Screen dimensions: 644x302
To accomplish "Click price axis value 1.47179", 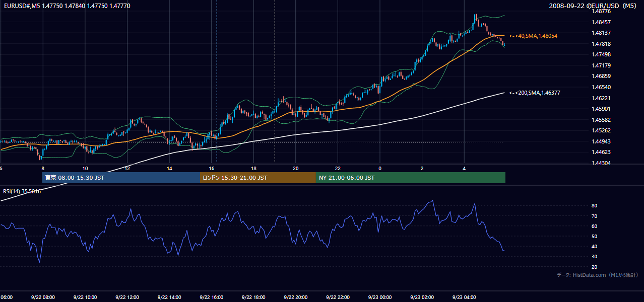I will (602, 65).
